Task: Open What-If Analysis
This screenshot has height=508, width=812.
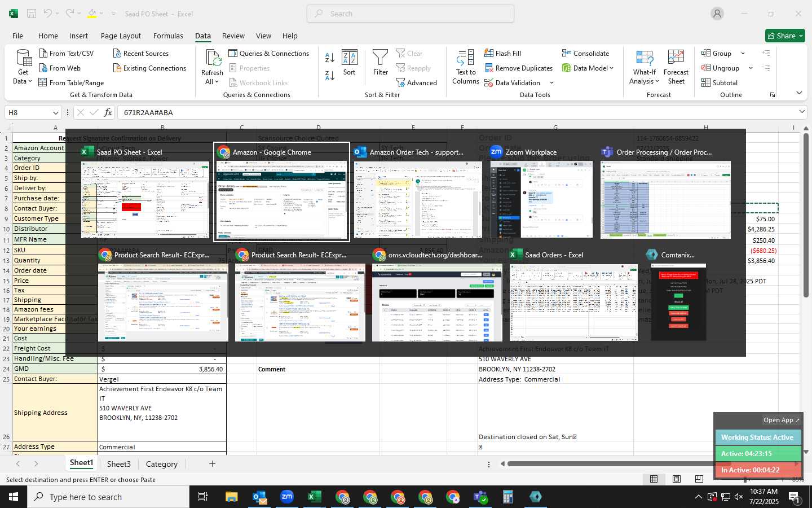Action: (645, 67)
